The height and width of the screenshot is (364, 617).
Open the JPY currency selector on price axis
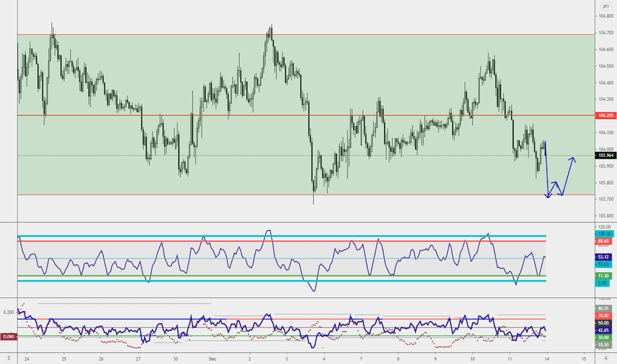(x=606, y=7)
